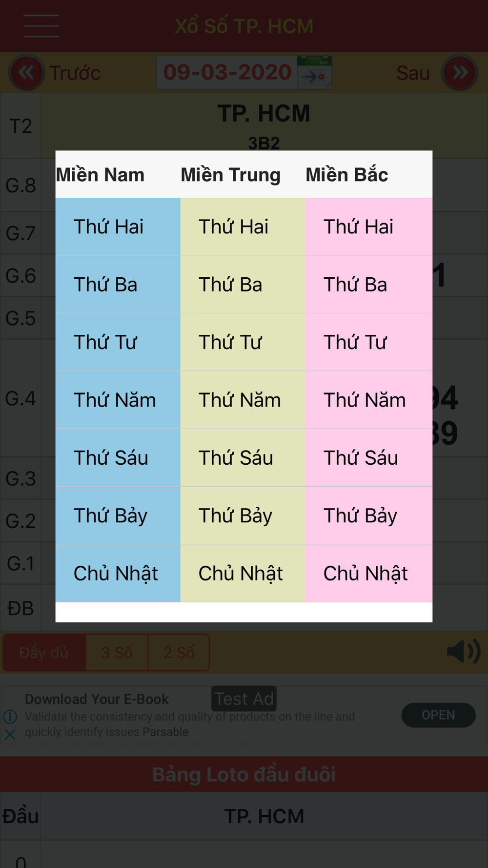The image size is (488, 868).
Task: Tap the 09-03-2020 date field
Action: [227, 72]
